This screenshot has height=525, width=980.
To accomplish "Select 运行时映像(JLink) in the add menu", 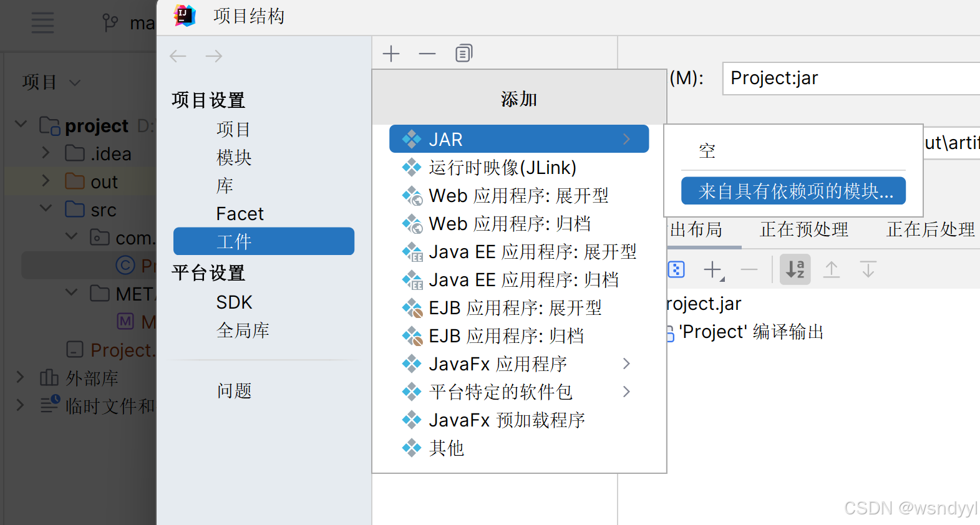I will pos(499,167).
